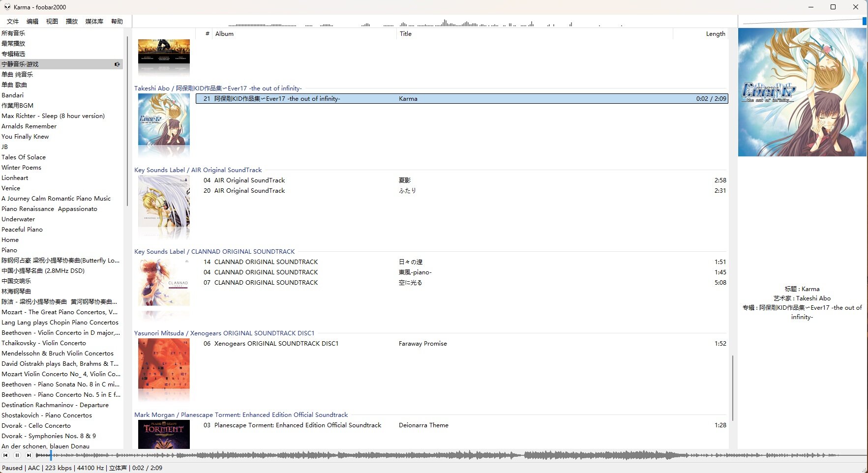Click the Planescape Torment album thumbnail
The height and width of the screenshot is (473, 868).
click(x=164, y=434)
